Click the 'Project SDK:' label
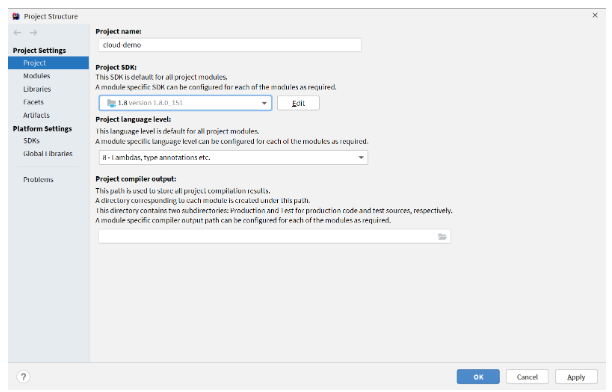This screenshot has width=612, height=392. [116, 67]
